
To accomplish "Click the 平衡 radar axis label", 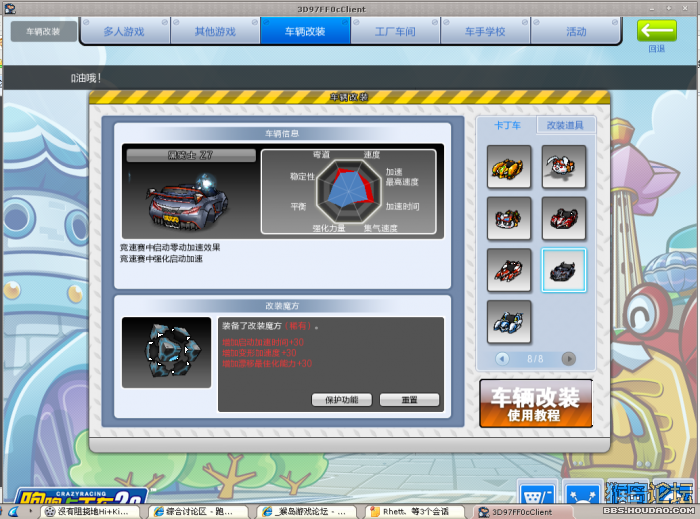I will [298, 206].
